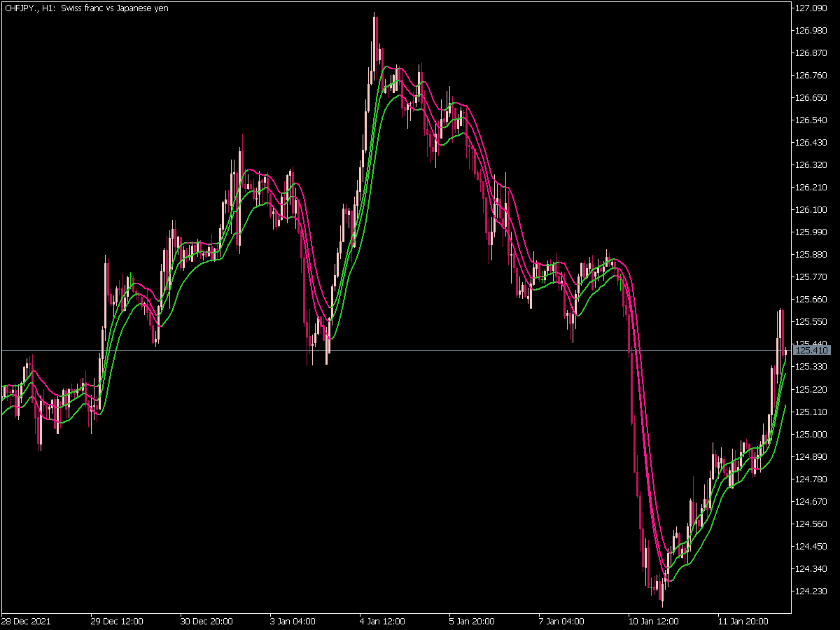Image resolution: width=840 pixels, height=630 pixels.
Task: Click the 125.110 price scale value
Action: (x=812, y=412)
